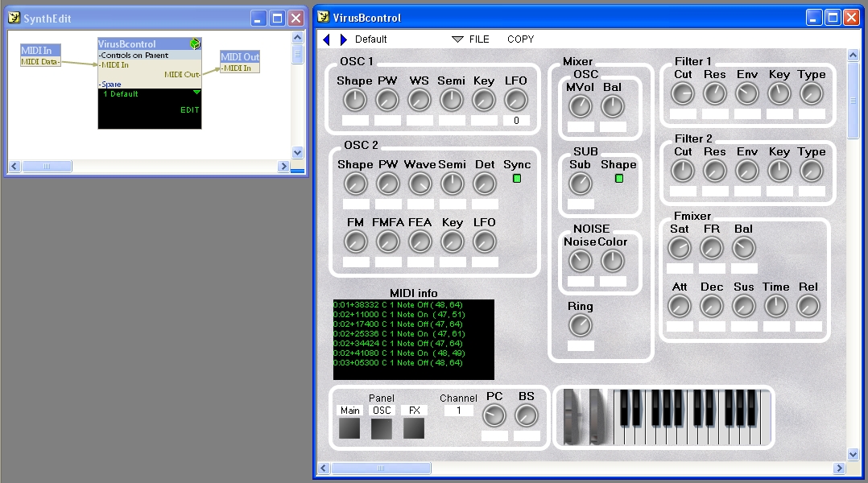Click the OSC 2 Det knob

point(485,184)
